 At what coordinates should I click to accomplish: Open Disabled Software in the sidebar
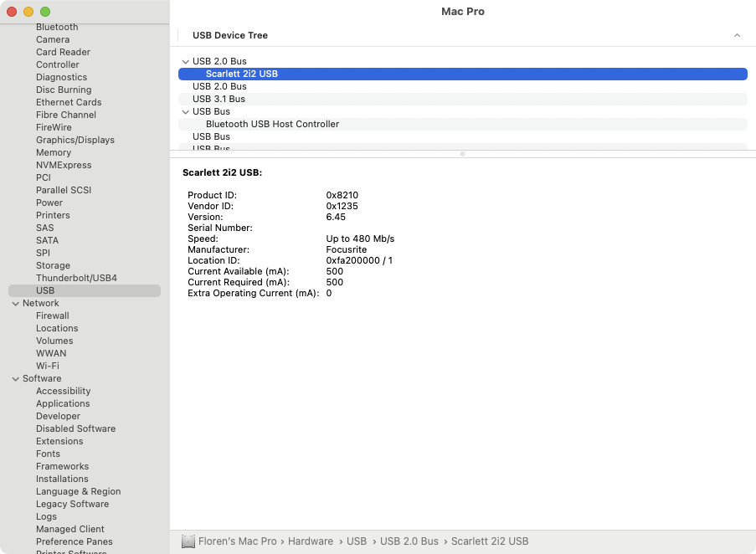point(75,428)
